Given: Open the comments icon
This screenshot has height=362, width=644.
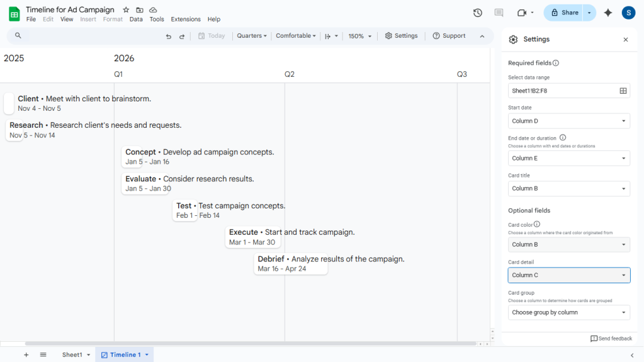Looking at the screenshot, I should click(x=499, y=13).
